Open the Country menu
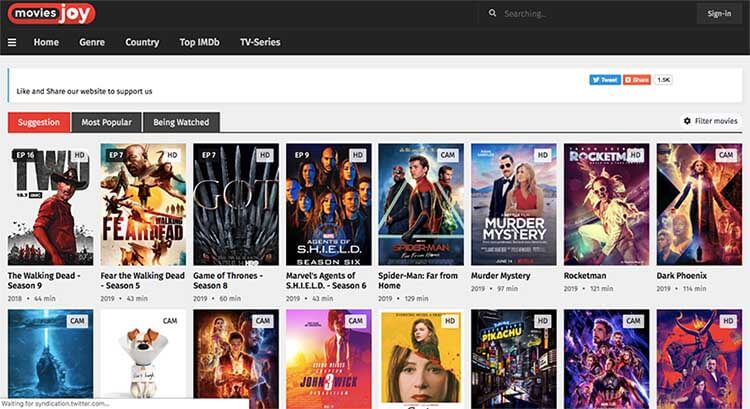The image size is (750, 409). [x=142, y=42]
